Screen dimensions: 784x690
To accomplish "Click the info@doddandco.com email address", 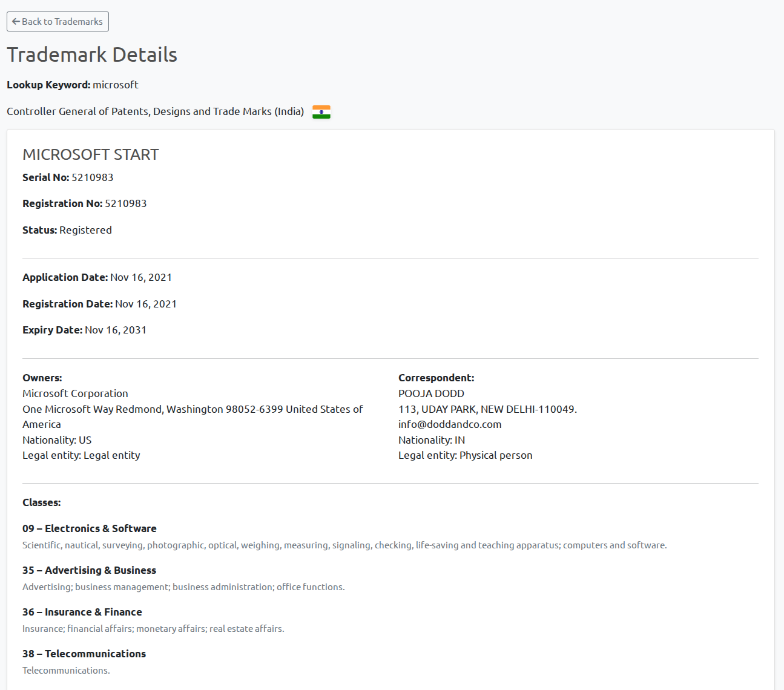I will [450, 425].
